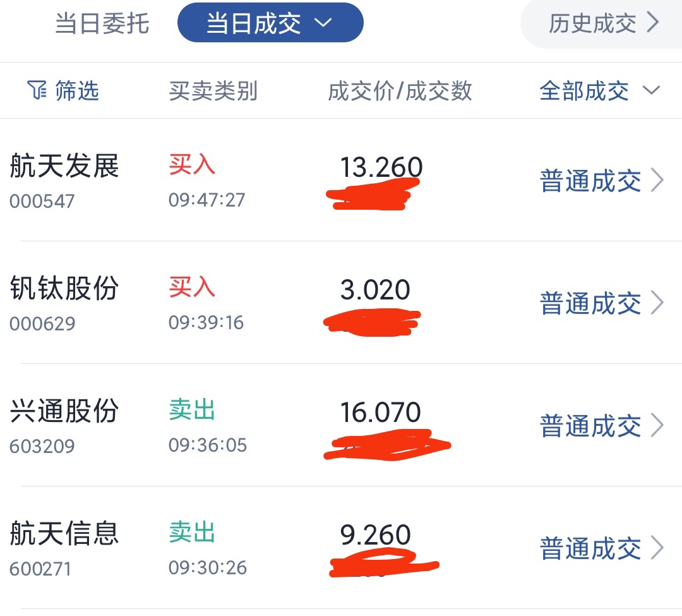Select stock code 000629
This screenshot has width=682, height=616.
[42, 324]
